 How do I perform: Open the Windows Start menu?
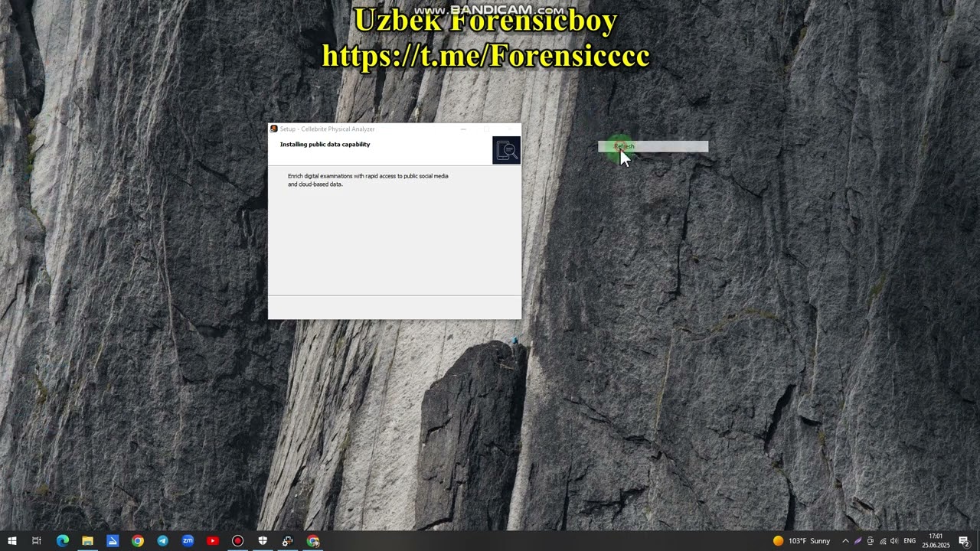tap(11, 541)
